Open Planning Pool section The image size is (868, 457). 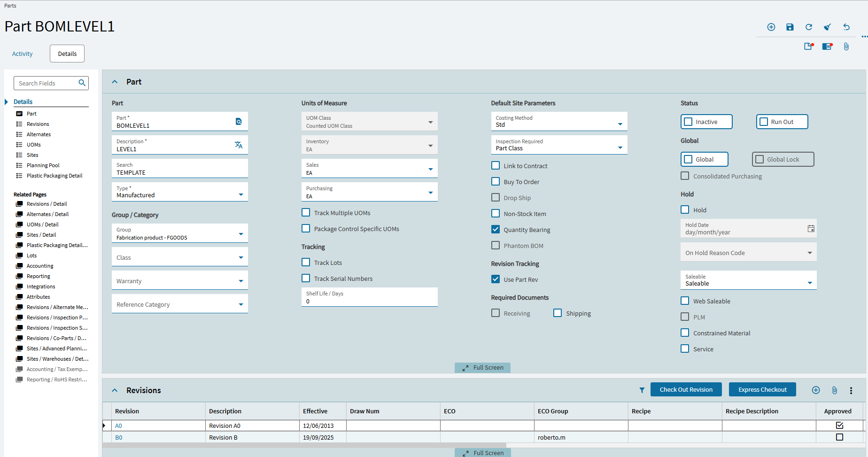pyautogui.click(x=43, y=165)
